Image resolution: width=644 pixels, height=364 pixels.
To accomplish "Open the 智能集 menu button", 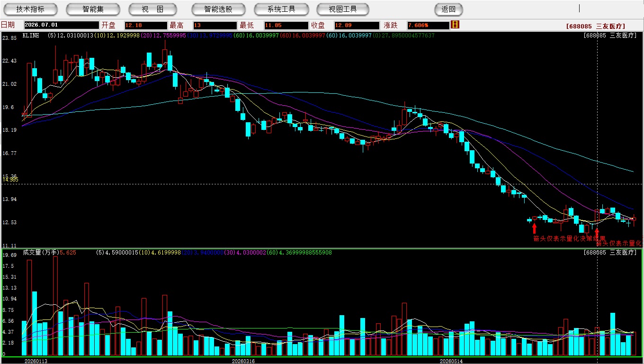I will 93,9.
